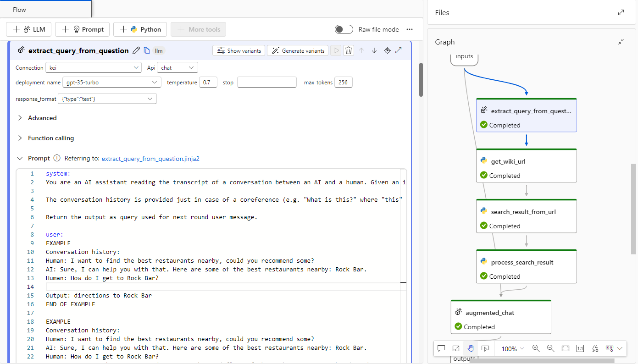Click the 'user:' text on line 8
This screenshot has height=364, width=638.
(55, 234)
